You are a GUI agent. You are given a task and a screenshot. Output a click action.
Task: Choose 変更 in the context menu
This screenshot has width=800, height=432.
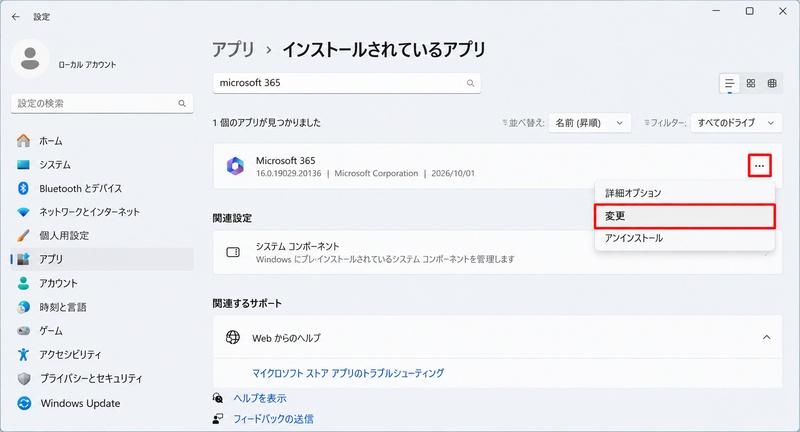pyautogui.click(x=685, y=216)
